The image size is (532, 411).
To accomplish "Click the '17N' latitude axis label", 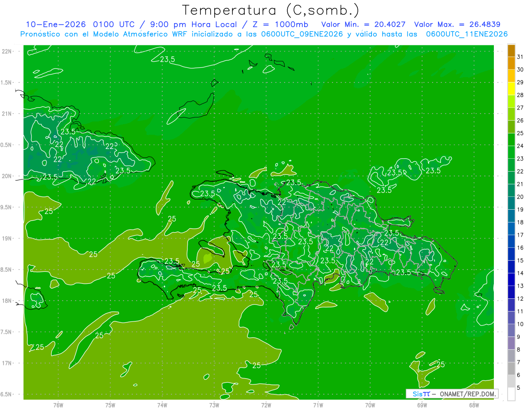I will [x=7, y=363].
